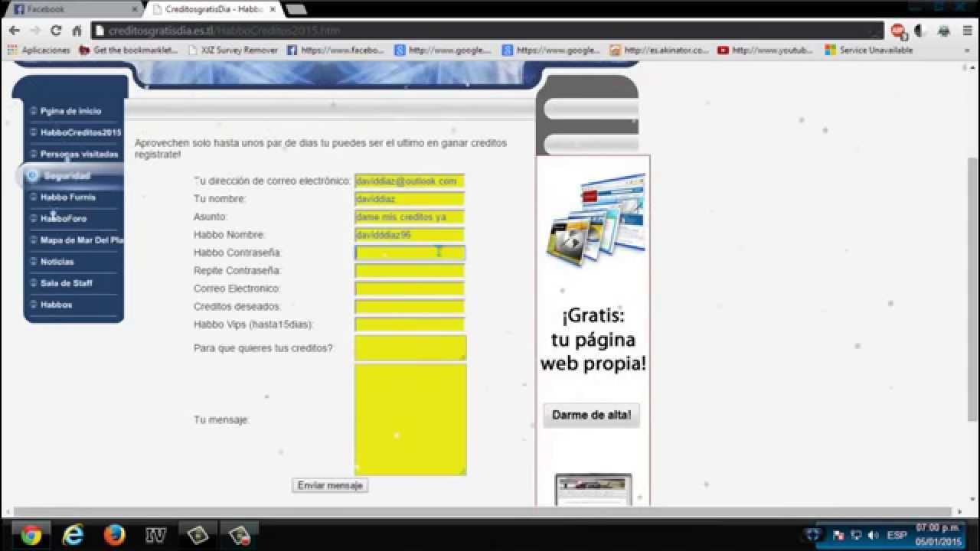Screen dimensions: 980x551
Task: Go back with the browser back arrow
Action: click(x=15, y=31)
